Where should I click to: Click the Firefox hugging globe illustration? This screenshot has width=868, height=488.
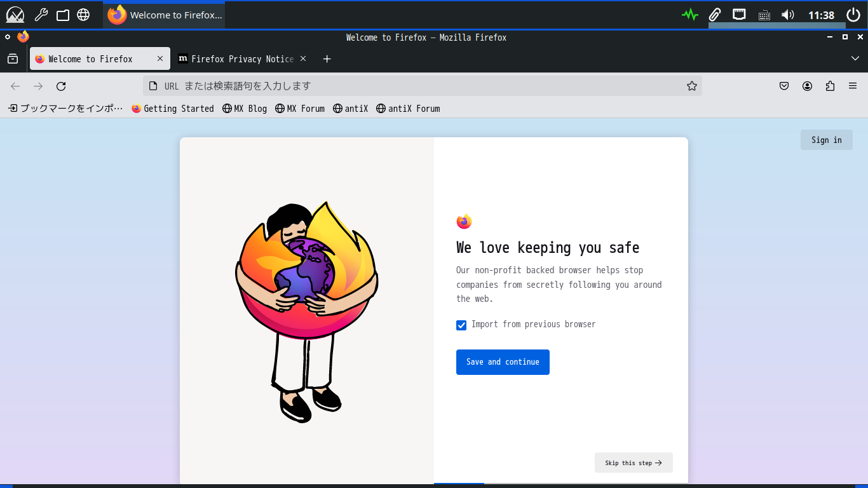(307, 311)
